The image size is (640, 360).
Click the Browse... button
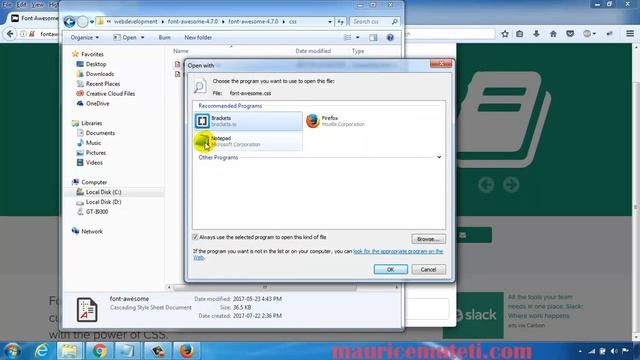428,239
